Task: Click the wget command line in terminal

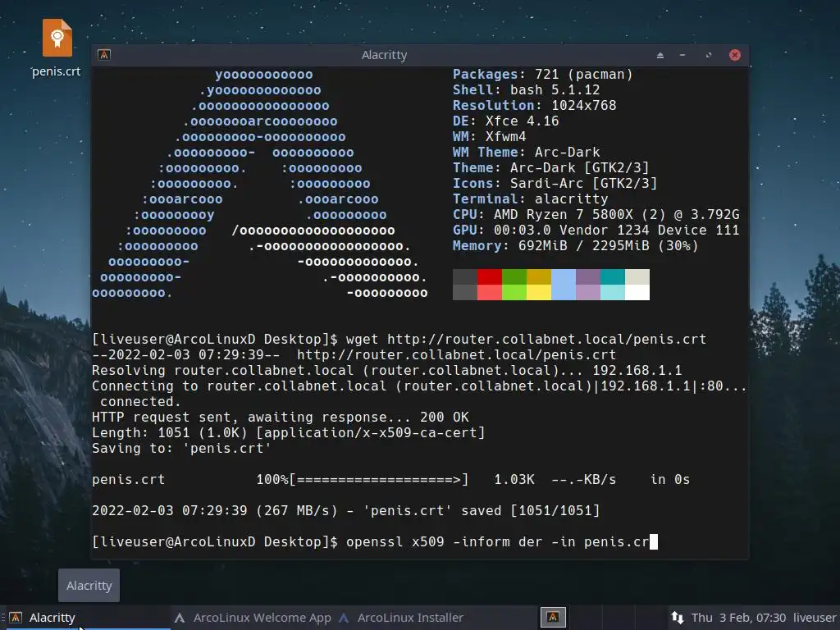Action: pos(399,339)
